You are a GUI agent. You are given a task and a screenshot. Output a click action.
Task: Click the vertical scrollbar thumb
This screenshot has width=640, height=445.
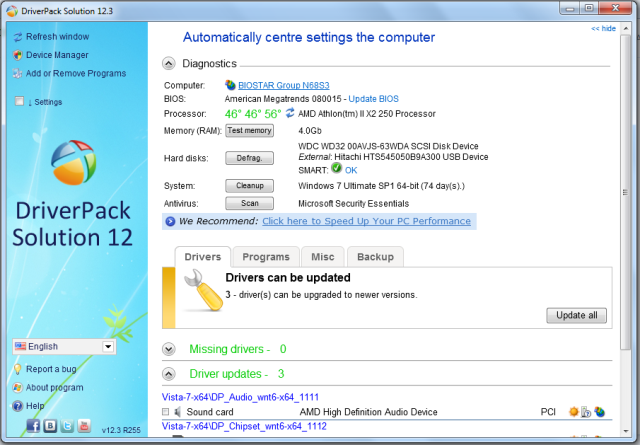[626, 192]
